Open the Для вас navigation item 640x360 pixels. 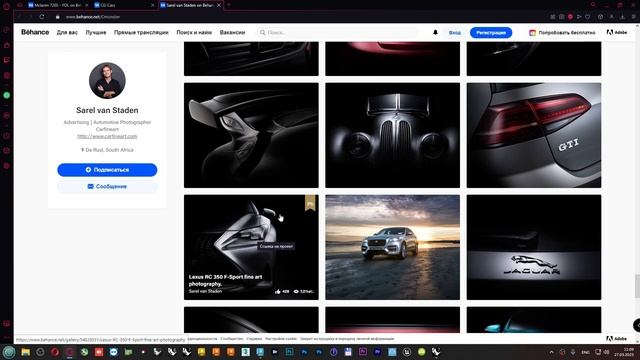pyautogui.click(x=67, y=32)
